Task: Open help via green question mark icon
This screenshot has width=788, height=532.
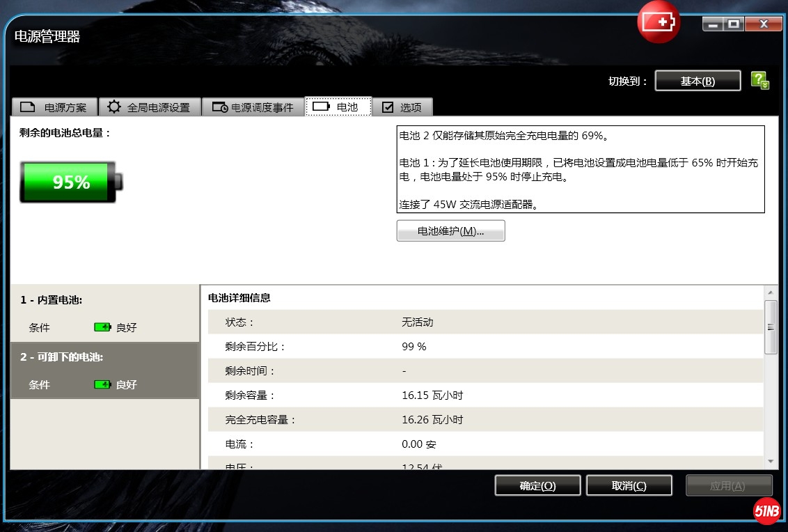Action: (x=759, y=81)
